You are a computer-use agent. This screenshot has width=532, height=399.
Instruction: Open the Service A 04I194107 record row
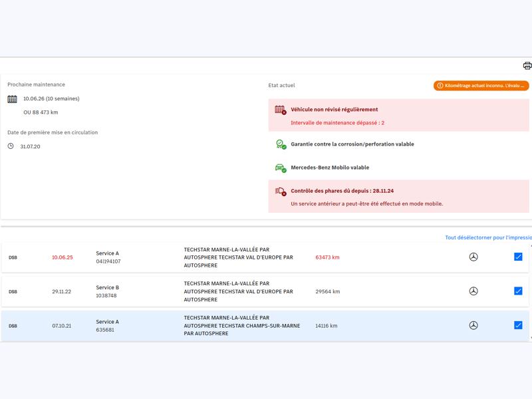(x=107, y=257)
